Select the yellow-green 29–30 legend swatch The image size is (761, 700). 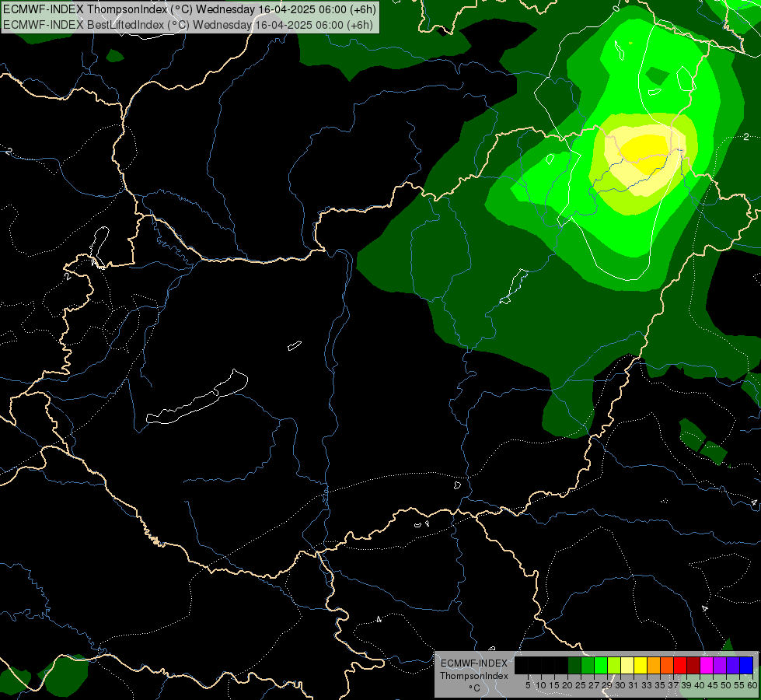614,665
